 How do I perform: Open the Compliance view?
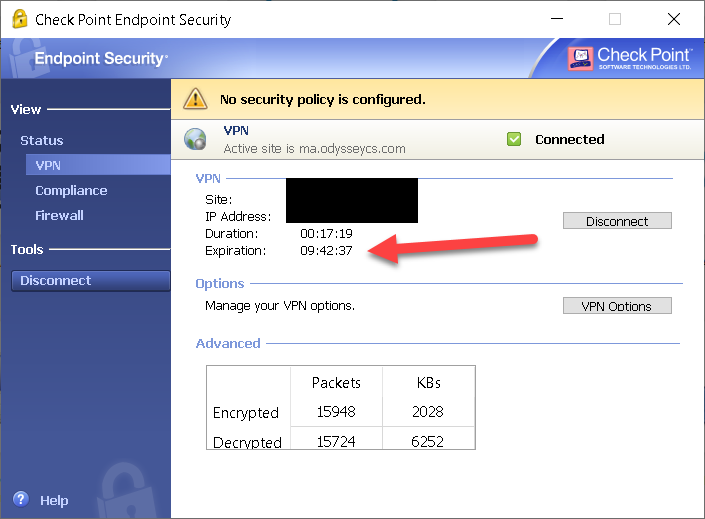click(x=71, y=190)
